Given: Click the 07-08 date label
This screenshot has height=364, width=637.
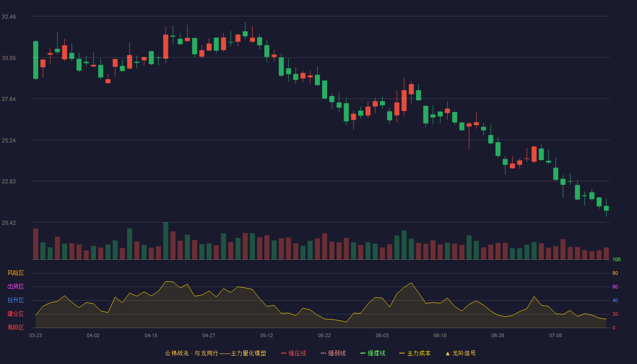Looking at the screenshot, I should coord(556,335).
